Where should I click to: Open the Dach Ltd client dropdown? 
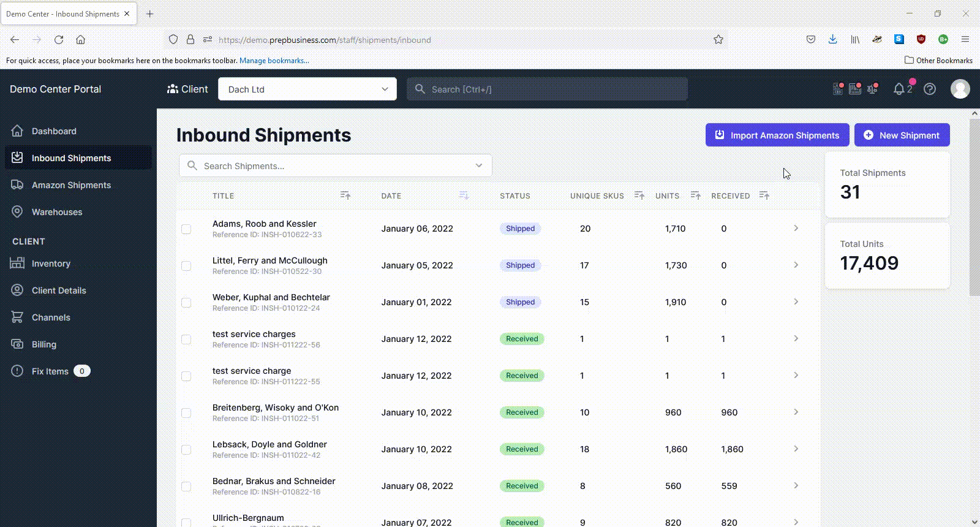pyautogui.click(x=307, y=89)
